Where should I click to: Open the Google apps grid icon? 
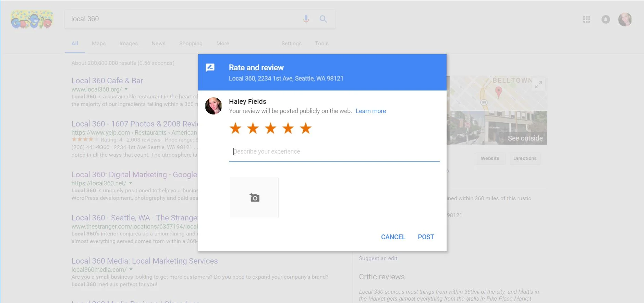587,20
